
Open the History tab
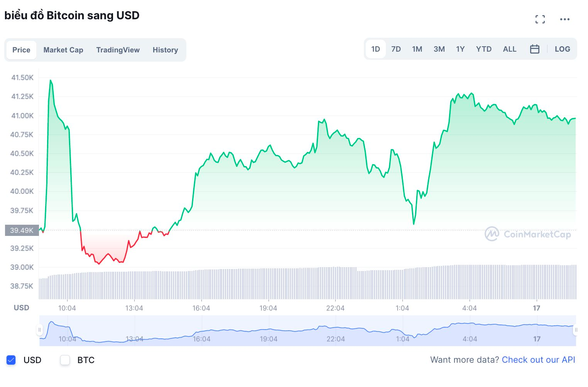click(165, 50)
